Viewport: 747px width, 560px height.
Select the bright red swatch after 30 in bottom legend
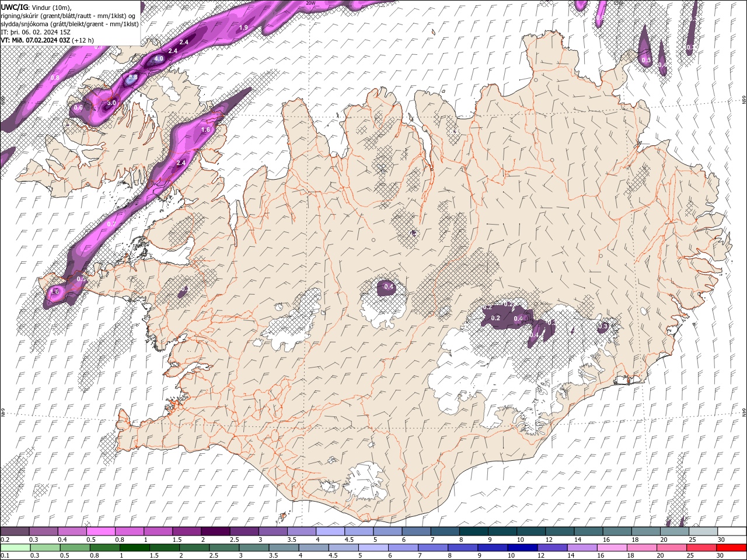731,548
